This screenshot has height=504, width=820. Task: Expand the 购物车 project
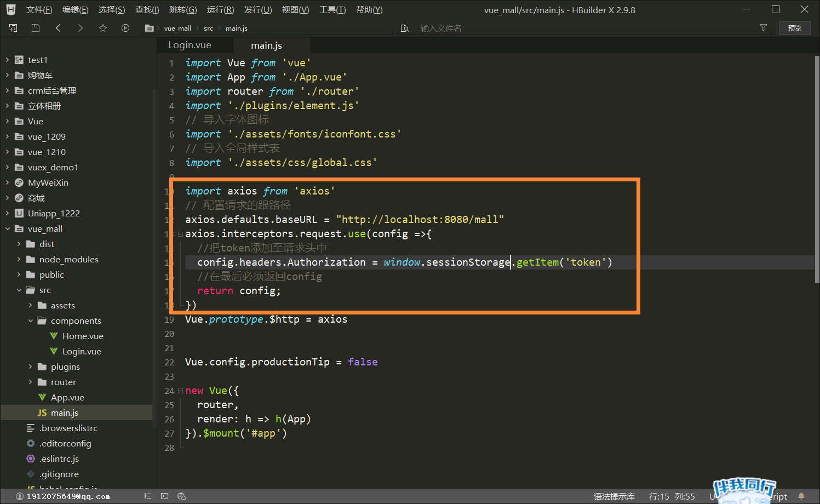[x=7, y=75]
